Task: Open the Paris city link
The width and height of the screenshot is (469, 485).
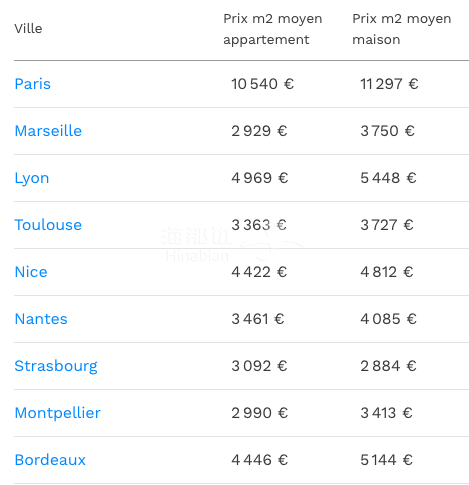Action: click(33, 84)
